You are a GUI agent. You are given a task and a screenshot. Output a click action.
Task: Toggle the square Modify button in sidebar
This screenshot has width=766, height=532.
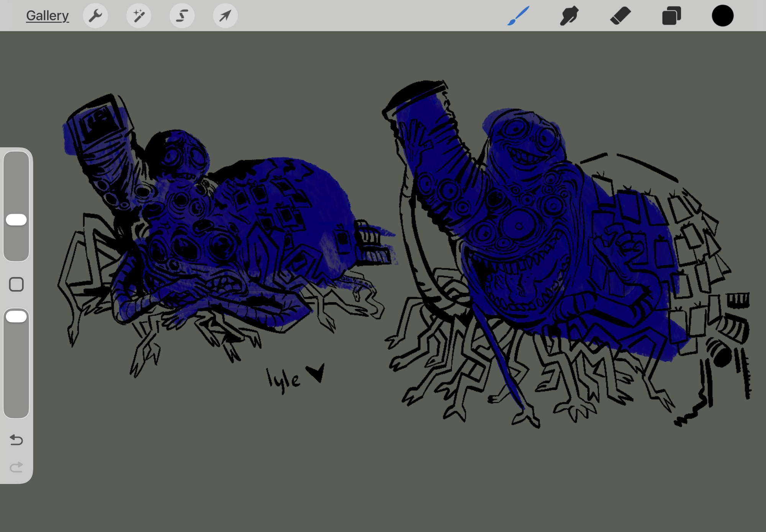point(16,285)
